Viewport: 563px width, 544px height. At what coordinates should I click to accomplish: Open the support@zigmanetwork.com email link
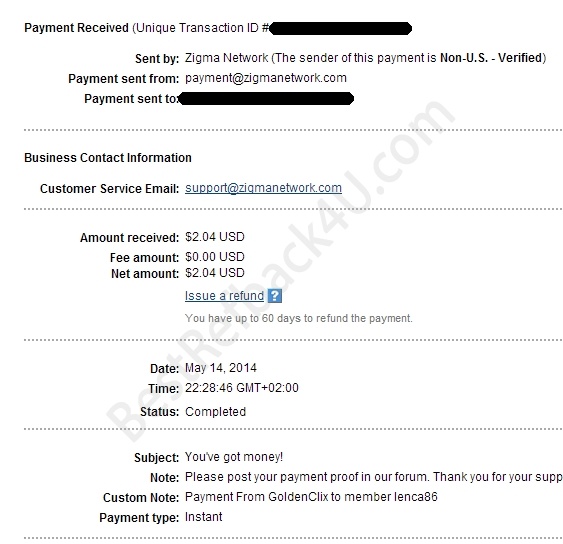(x=263, y=188)
